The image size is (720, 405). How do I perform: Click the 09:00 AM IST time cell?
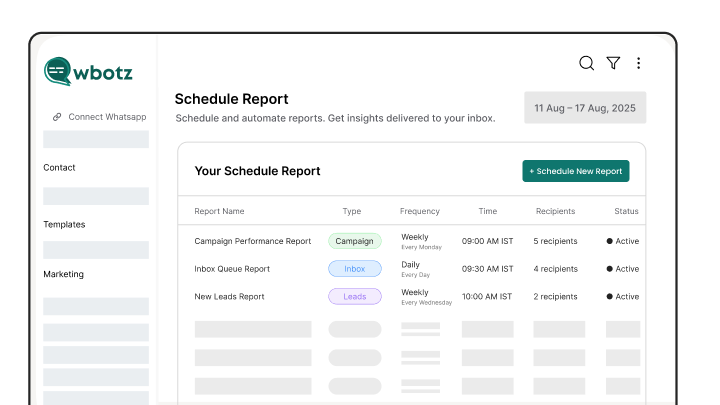pos(487,241)
